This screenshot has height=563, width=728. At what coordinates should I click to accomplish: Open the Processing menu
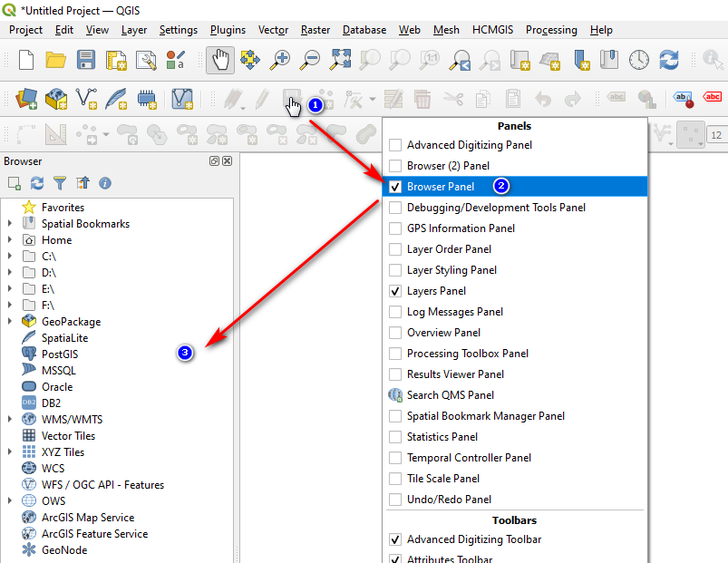[551, 30]
